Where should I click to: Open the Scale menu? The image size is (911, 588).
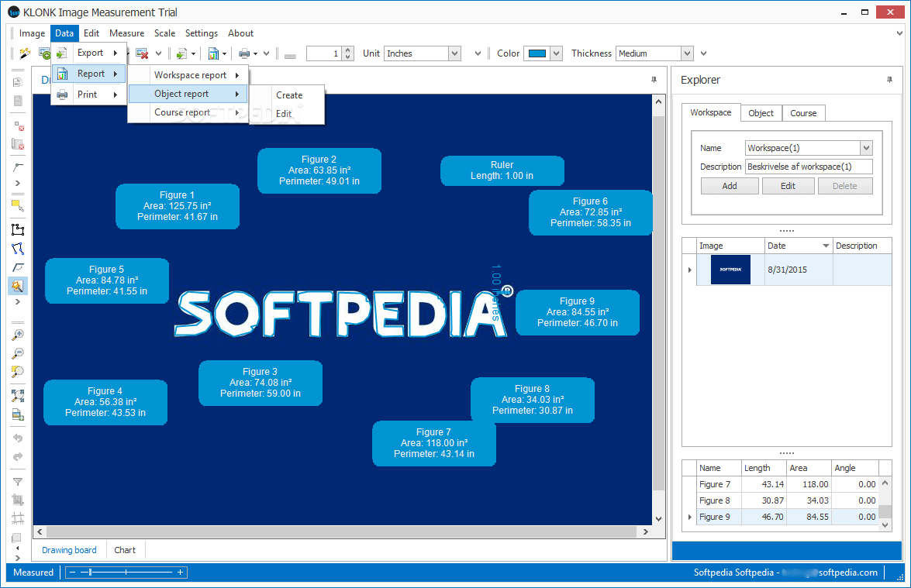tap(164, 33)
